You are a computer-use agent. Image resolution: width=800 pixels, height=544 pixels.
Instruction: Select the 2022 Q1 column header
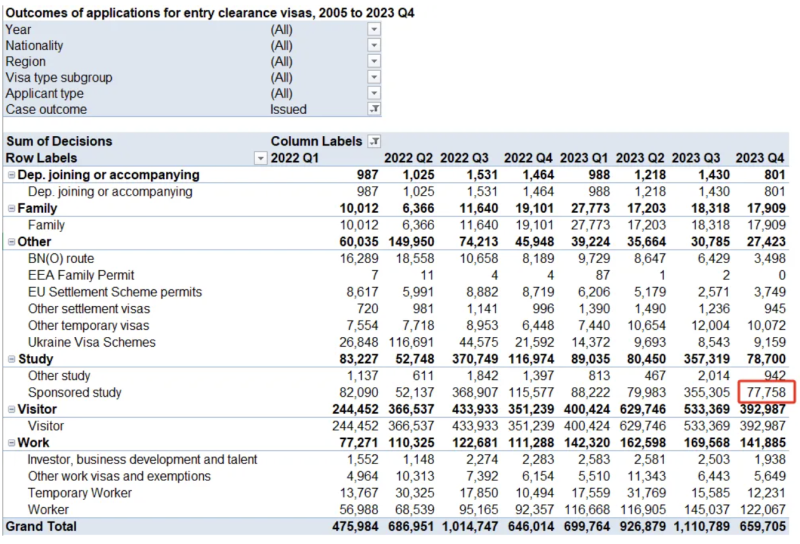coord(295,158)
